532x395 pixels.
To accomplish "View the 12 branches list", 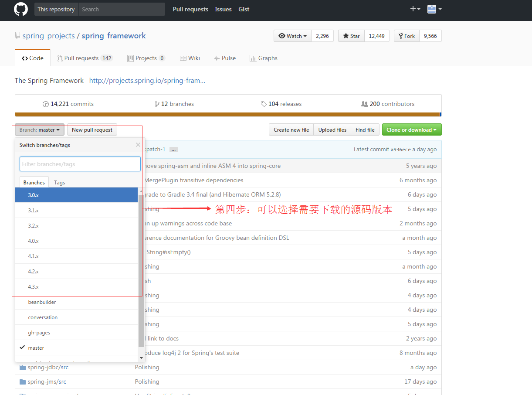I will [x=174, y=104].
